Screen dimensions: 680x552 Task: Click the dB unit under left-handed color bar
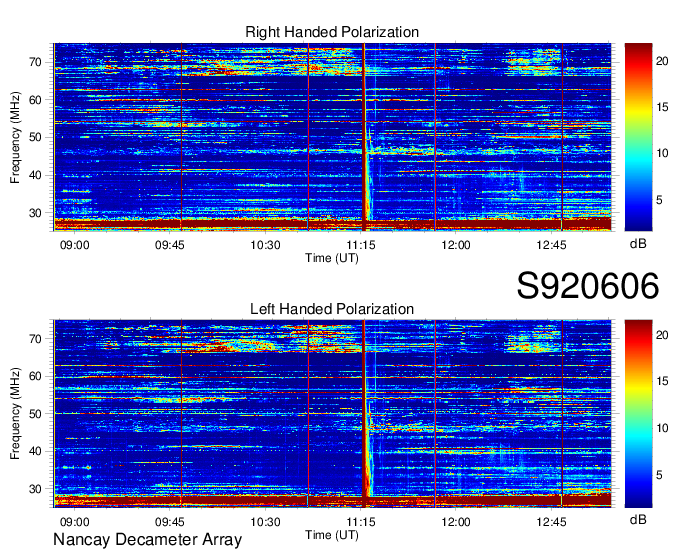coord(638,519)
